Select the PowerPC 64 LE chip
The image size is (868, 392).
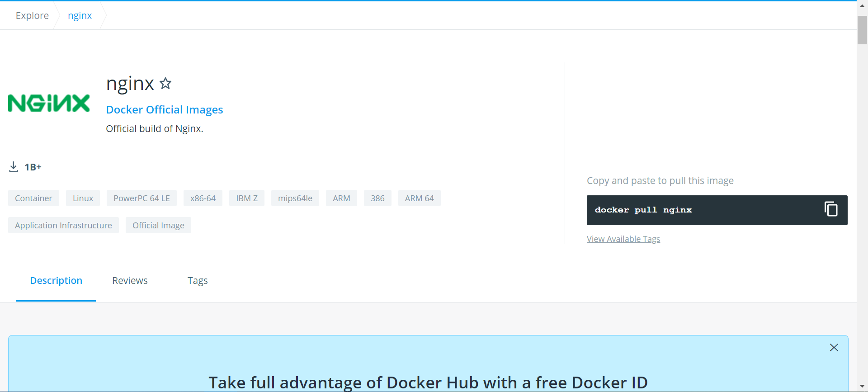142,198
